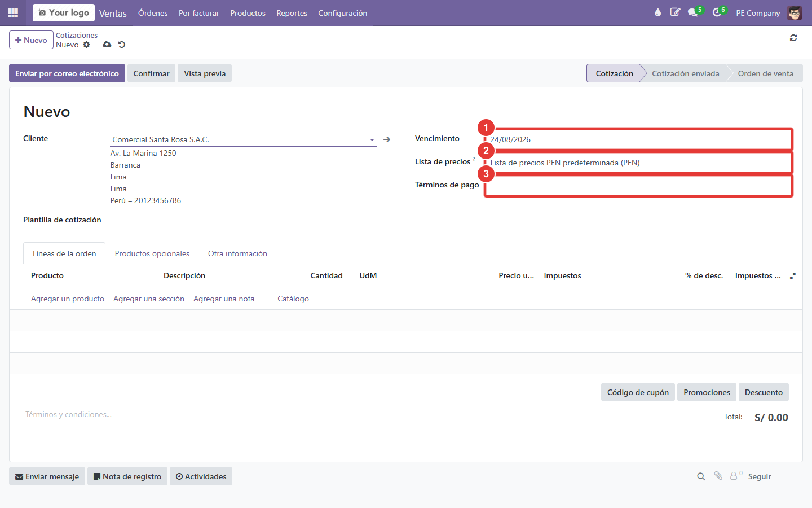This screenshot has width=812, height=508.
Task: Click the UdM column header
Action: [x=368, y=275]
